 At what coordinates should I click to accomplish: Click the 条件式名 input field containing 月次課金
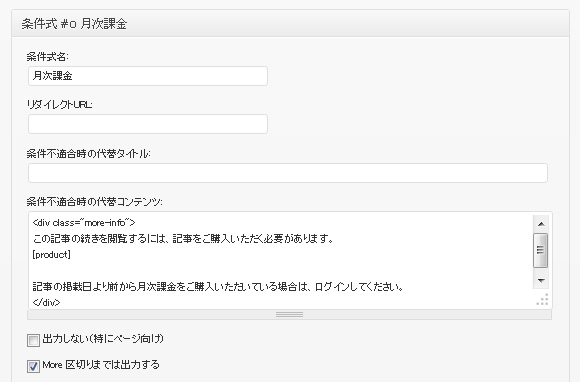[148, 76]
